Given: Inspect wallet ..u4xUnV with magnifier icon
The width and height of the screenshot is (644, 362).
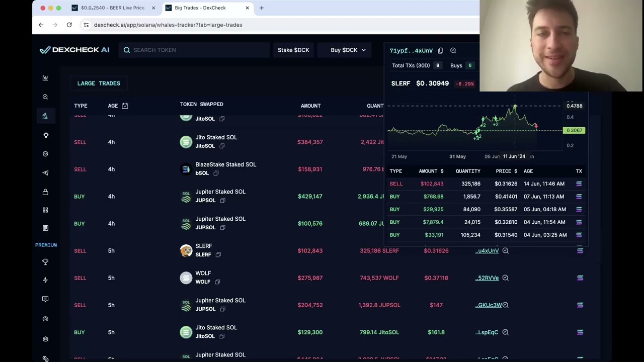Looking at the screenshot, I should (505, 250).
